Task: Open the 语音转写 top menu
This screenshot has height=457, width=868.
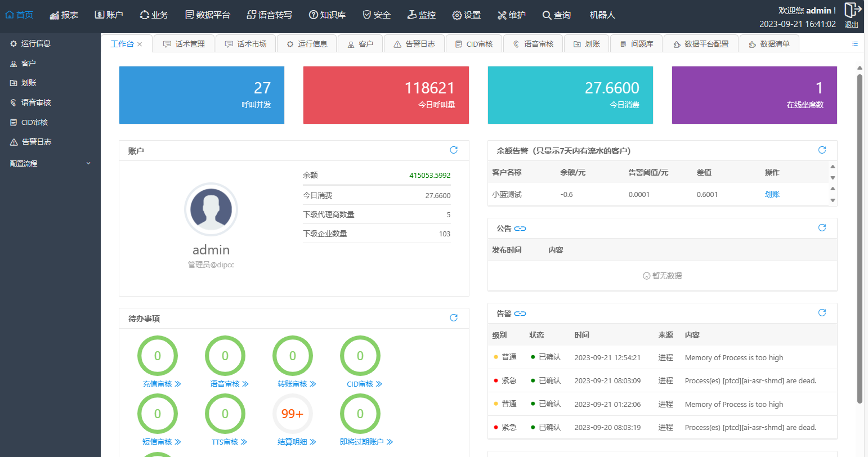Action: click(x=270, y=15)
